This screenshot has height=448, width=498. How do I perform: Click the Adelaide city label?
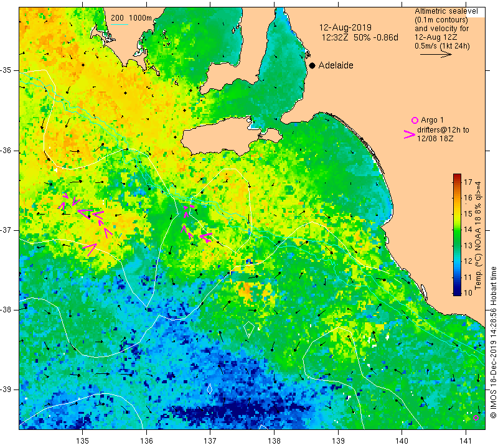pyautogui.click(x=336, y=65)
